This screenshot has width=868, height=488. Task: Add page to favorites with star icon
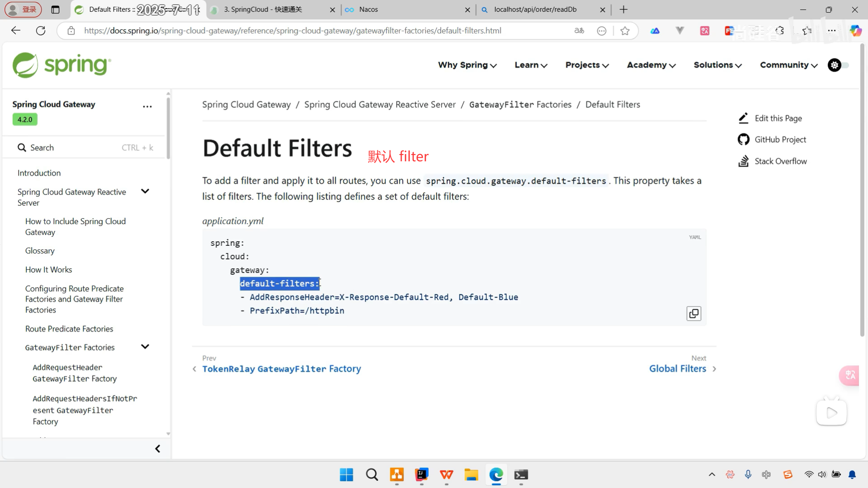click(x=625, y=31)
